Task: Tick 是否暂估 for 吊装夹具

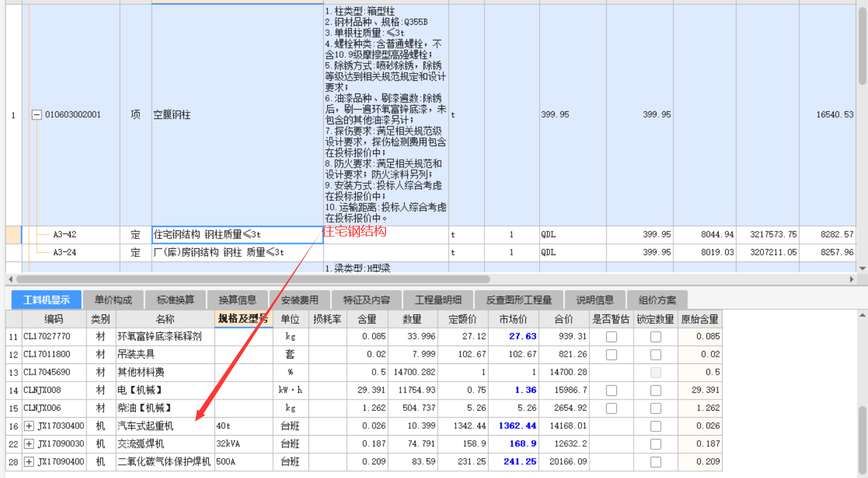Action: point(612,355)
